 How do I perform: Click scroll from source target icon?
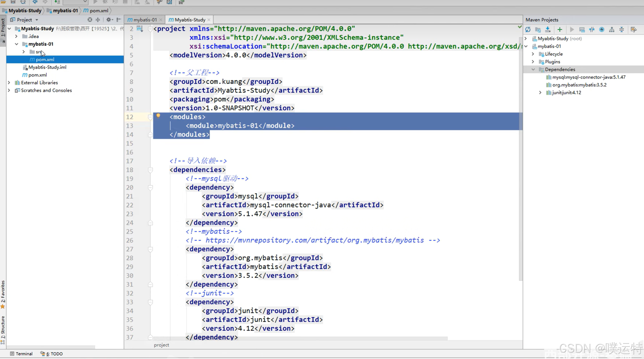tap(90, 20)
